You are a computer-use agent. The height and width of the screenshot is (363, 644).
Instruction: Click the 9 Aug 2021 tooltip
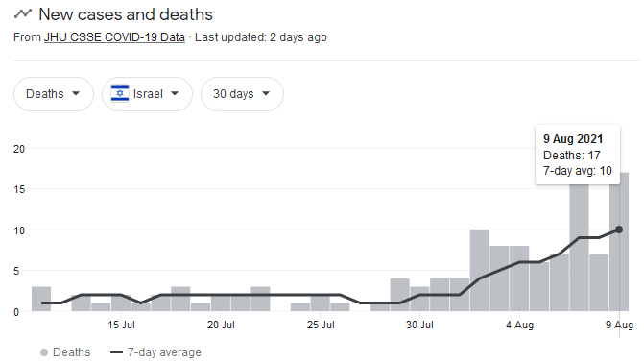[578, 155]
